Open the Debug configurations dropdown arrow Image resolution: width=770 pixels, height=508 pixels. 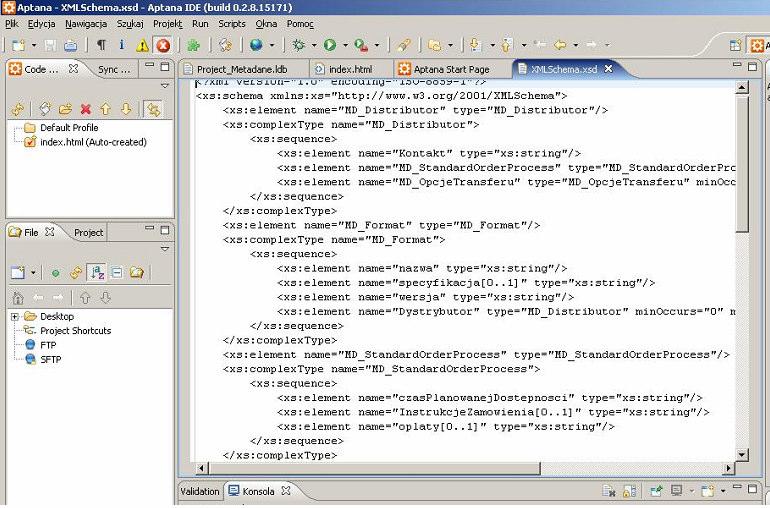point(313,45)
